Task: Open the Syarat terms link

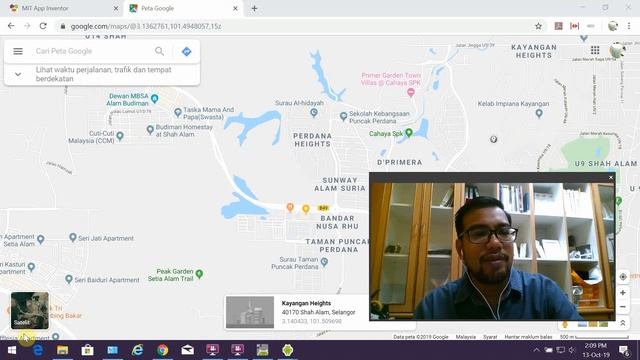Action: tap(490, 337)
